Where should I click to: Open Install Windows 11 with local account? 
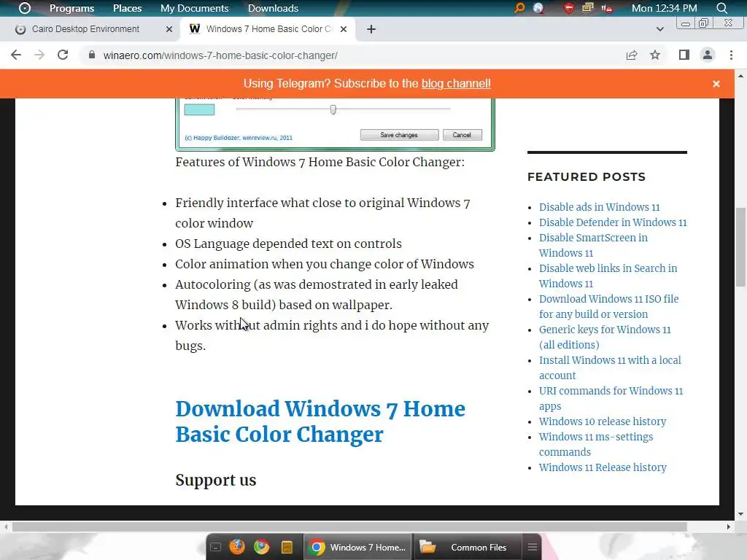[610, 367]
